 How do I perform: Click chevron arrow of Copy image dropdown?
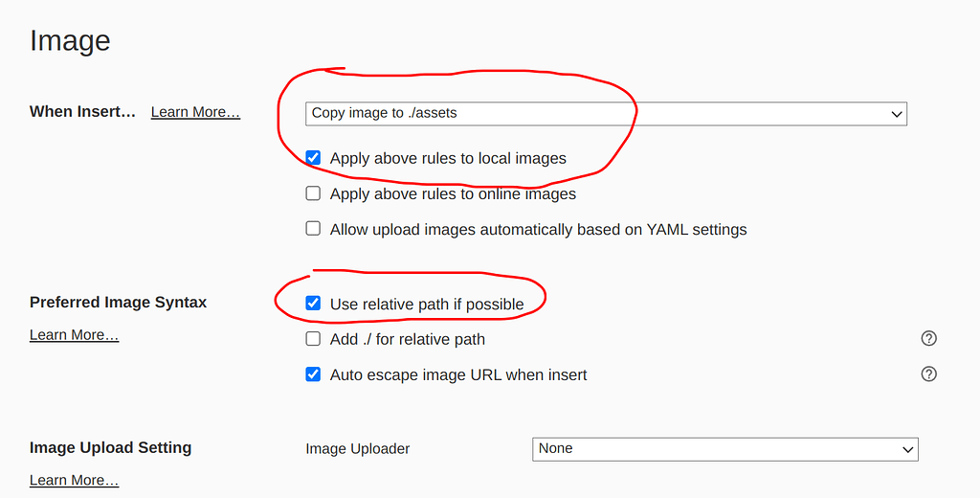[897, 114]
